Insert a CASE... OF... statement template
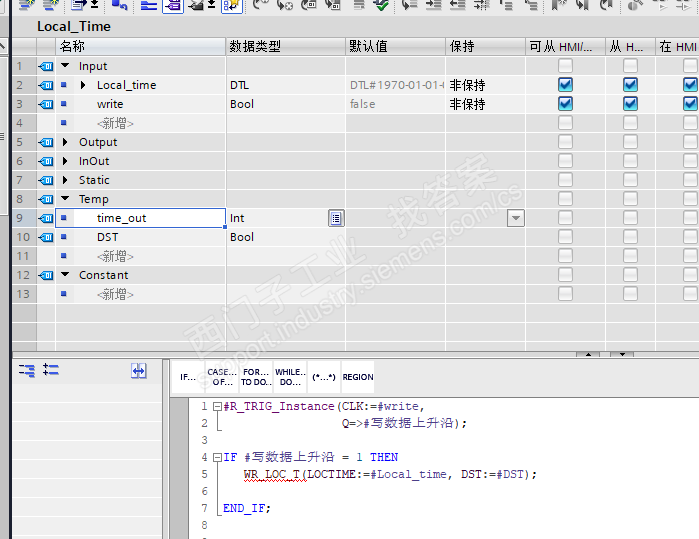This screenshot has width=699, height=539. (222, 377)
